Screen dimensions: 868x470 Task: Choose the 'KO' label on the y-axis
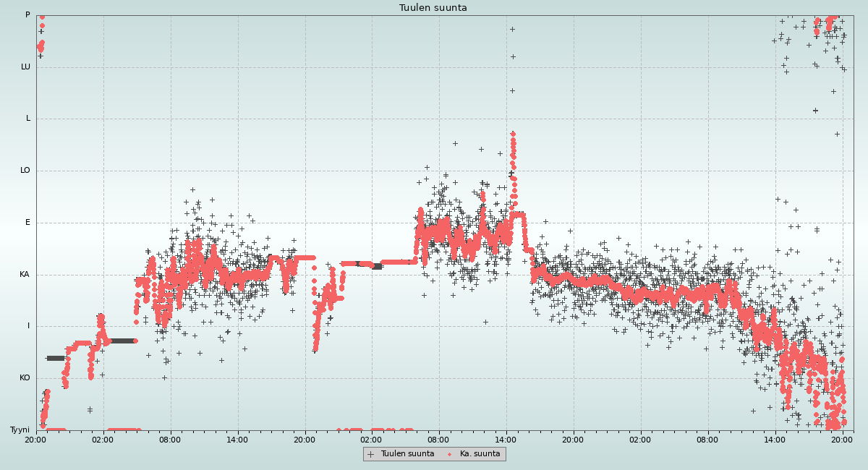pyautogui.click(x=25, y=378)
